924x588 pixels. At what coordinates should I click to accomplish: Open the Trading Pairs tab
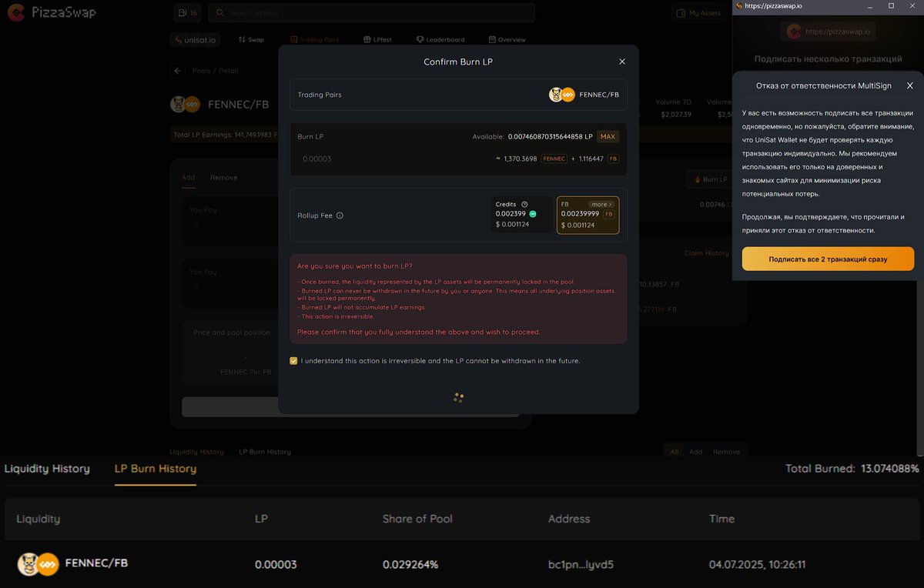coord(315,40)
